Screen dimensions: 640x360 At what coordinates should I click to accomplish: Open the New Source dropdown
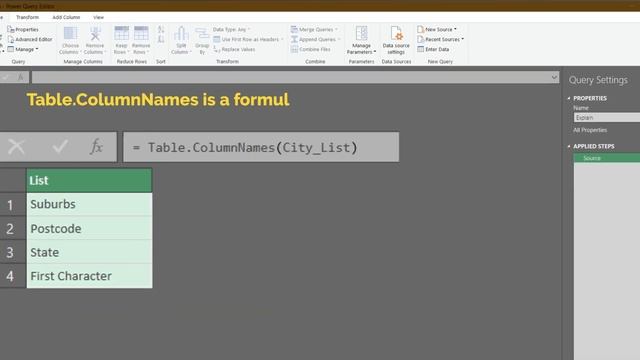(437, 29)
